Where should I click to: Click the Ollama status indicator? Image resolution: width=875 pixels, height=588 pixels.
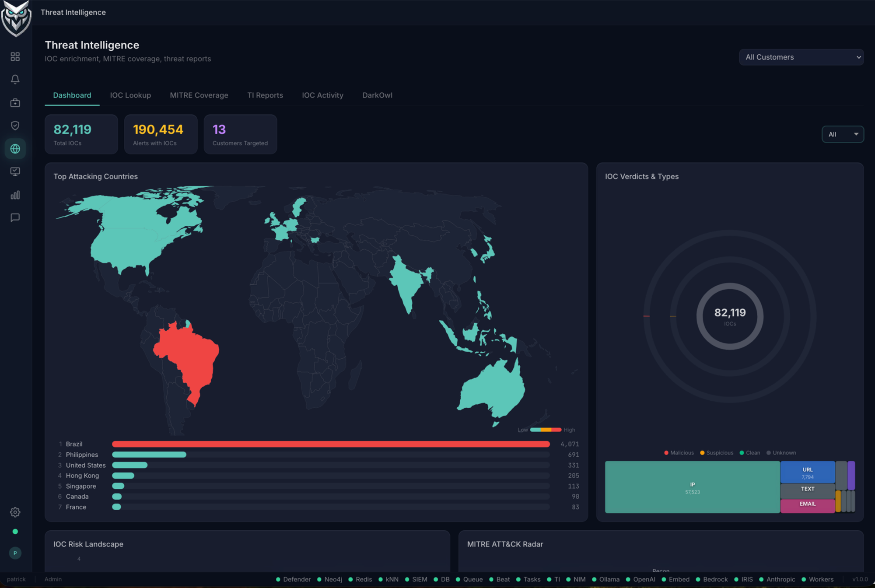[606, 579]
